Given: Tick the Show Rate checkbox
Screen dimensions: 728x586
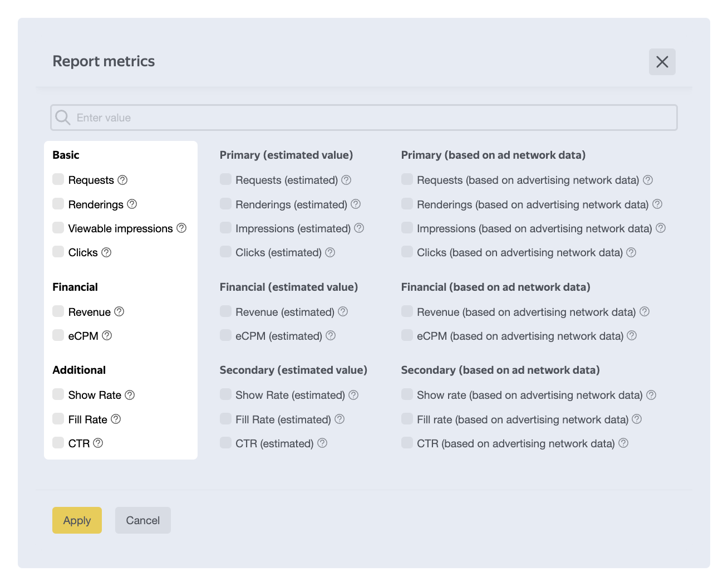Looking at the screenshot, I should [58, 394].
